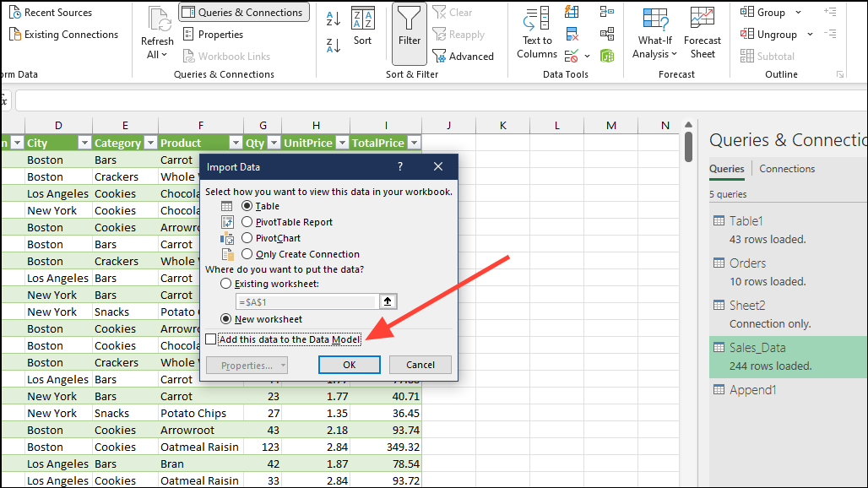Viewport: 868px width, 488px height.
Task: Cancel the Import Data dialog
Action: pos(420,364)
